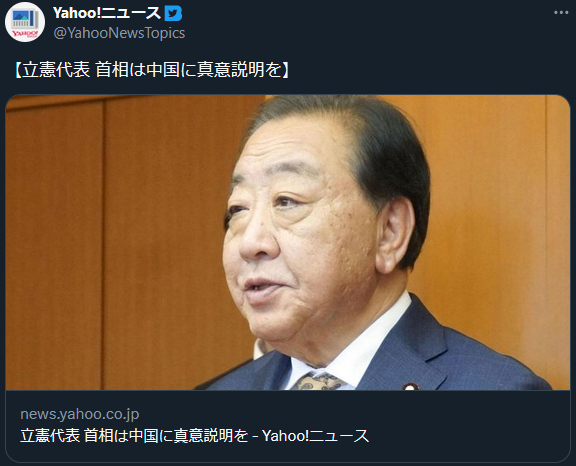Click the link card's dark footer area

pos(288,426)
